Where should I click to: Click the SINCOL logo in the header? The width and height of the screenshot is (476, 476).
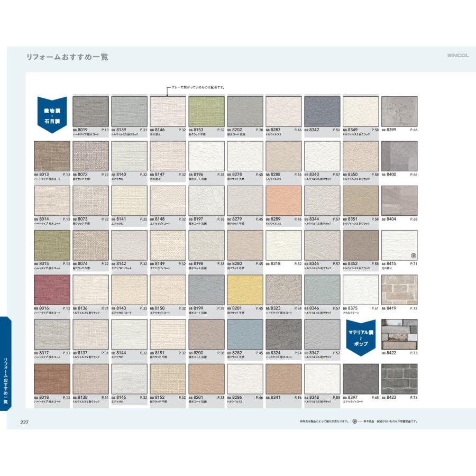pos(458,56)
